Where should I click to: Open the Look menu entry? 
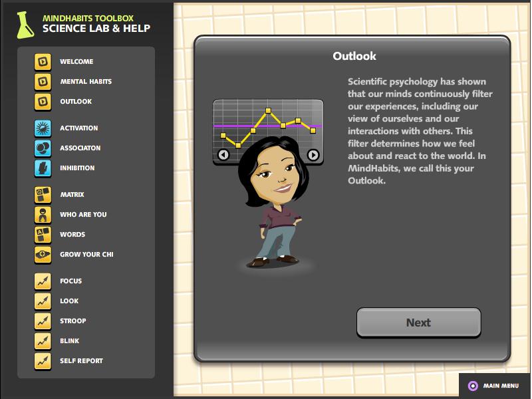pyautogui.click(x=69, y=301)
